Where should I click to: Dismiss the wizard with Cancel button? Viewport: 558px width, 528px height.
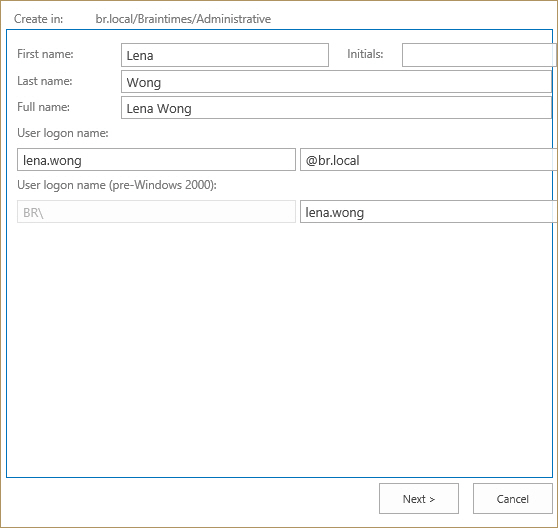pyautogui.click(x=512, y=498)
